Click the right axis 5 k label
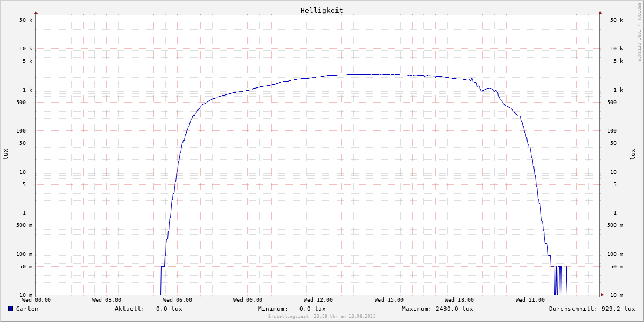The width and height of the screenshot is (644, 322). coord(618,61)
